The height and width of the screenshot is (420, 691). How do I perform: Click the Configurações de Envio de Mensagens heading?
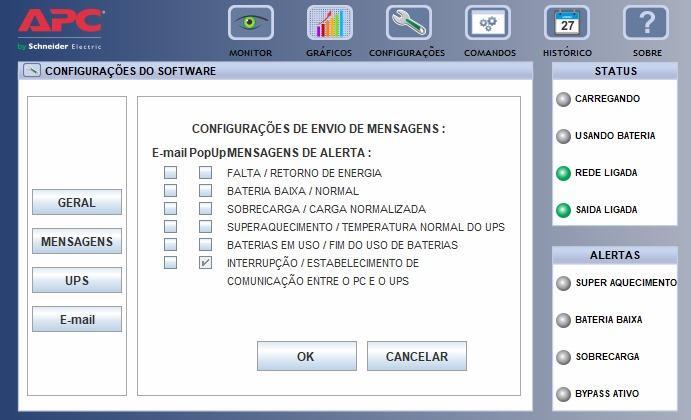(x=319, y=129)
